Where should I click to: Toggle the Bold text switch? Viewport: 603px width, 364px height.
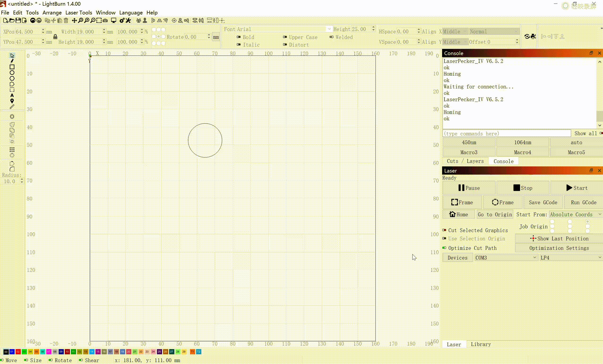point(239,37)
